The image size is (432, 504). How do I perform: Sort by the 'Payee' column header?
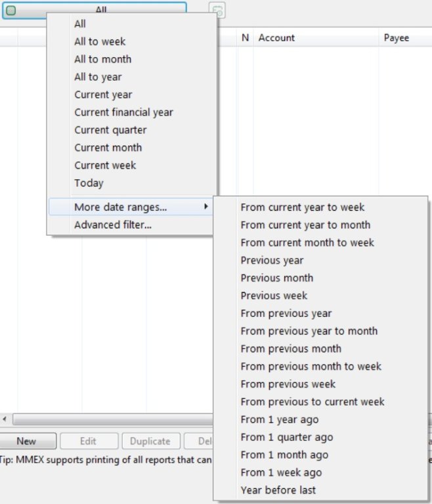405,37
